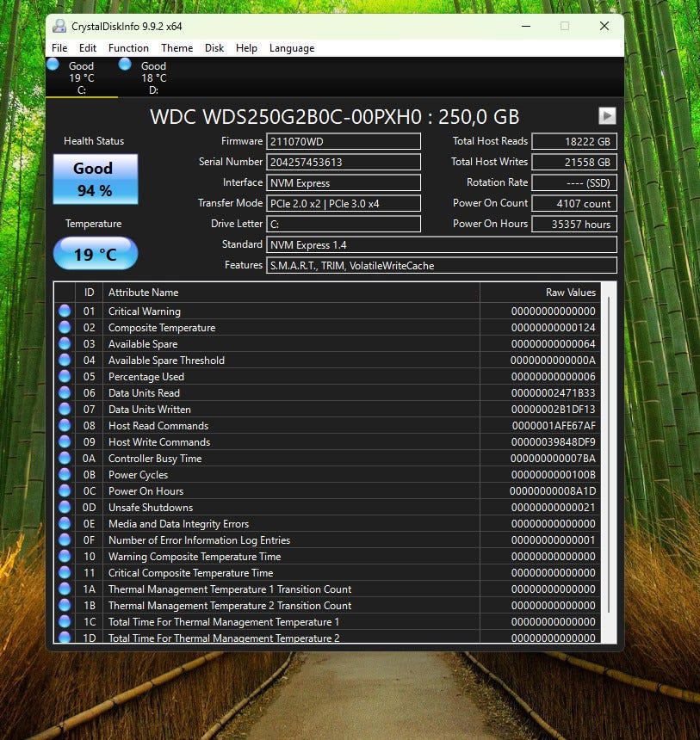The height and width of the screenshot is (740, 700).
Task: Click the Standard field showing NVM Express 1.4
Action: point(442,244)
